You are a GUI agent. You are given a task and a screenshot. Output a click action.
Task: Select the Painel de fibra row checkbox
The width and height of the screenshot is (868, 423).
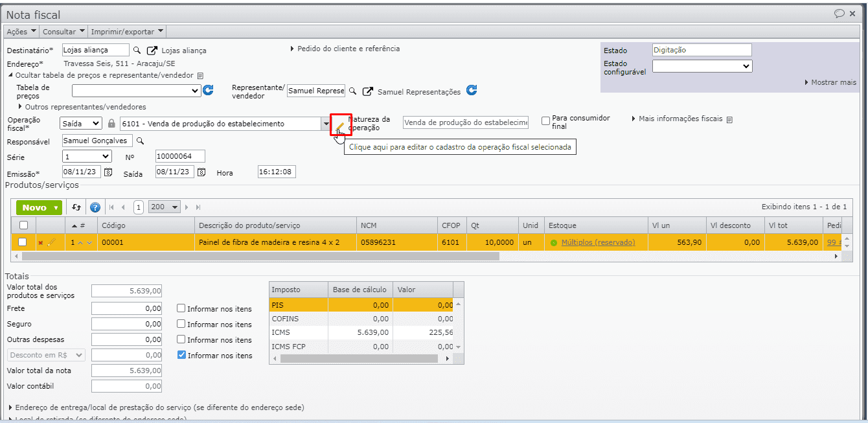pos(23,242)
